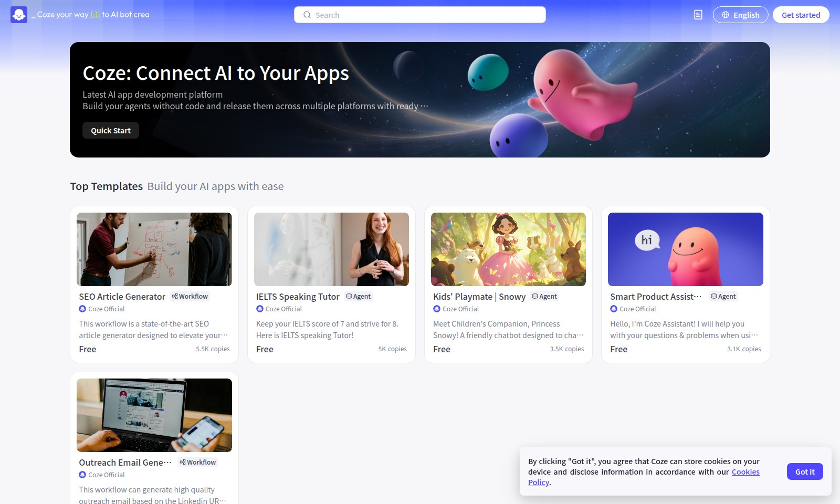Click 'Meet Children's Companion, Princess' description
Image resolution: width=840 pixels, height=504 pixels.
pos(508,330)
